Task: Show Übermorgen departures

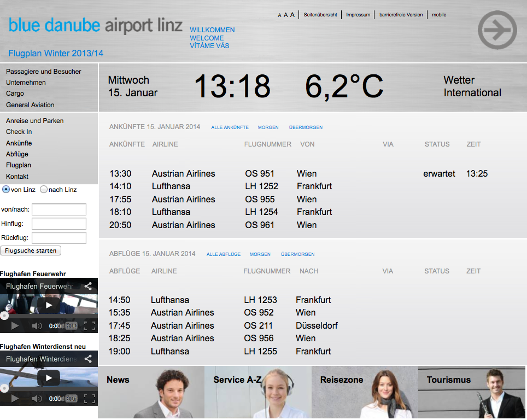Action: pos(298,254)
